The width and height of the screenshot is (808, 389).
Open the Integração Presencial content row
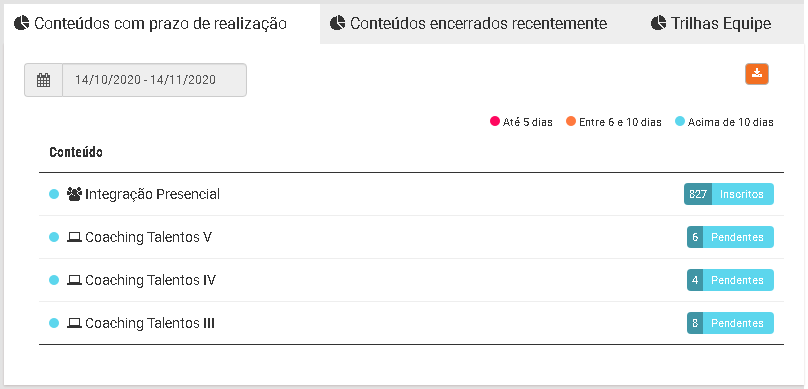click(411, 194)
